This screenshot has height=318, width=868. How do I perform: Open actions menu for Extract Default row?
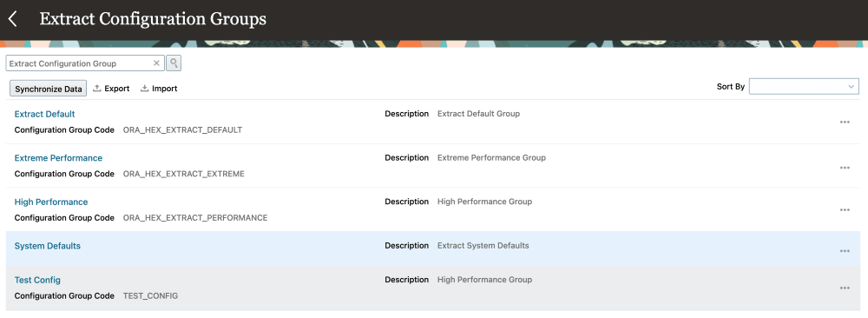coord(845,122)
